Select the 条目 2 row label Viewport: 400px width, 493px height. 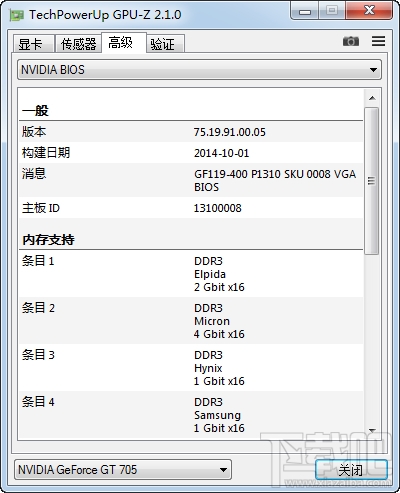tap(38, 308)
